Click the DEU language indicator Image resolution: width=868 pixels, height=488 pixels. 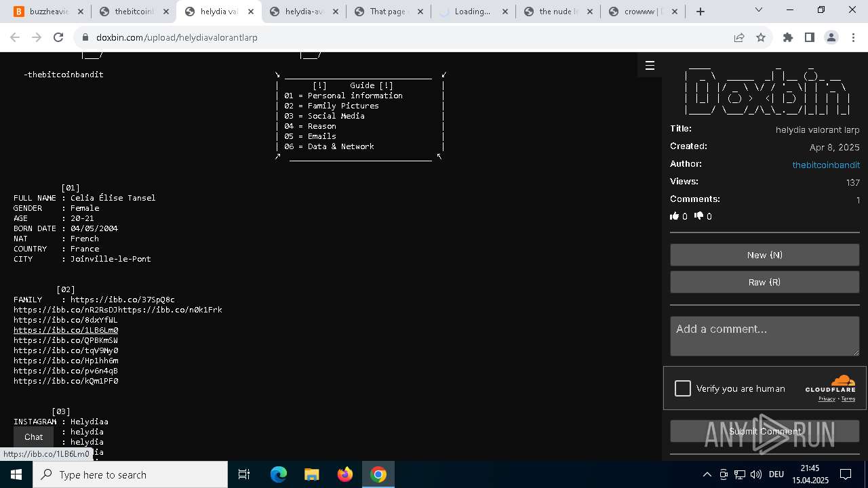[x=776, y=474]
